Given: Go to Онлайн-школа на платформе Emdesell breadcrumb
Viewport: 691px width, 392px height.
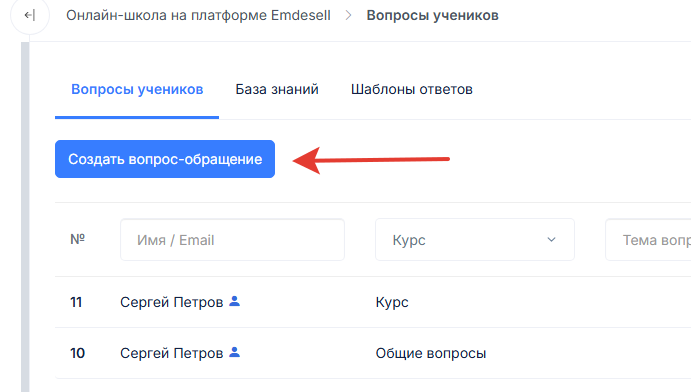Looking at the screenshot, I should coord(198,15).
